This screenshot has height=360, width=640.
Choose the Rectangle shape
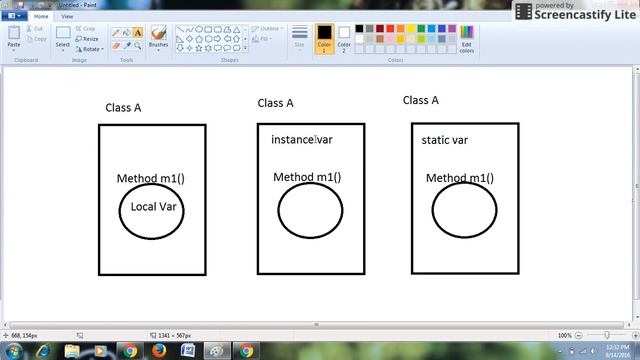pyautogui.click(x=208, y=29)
